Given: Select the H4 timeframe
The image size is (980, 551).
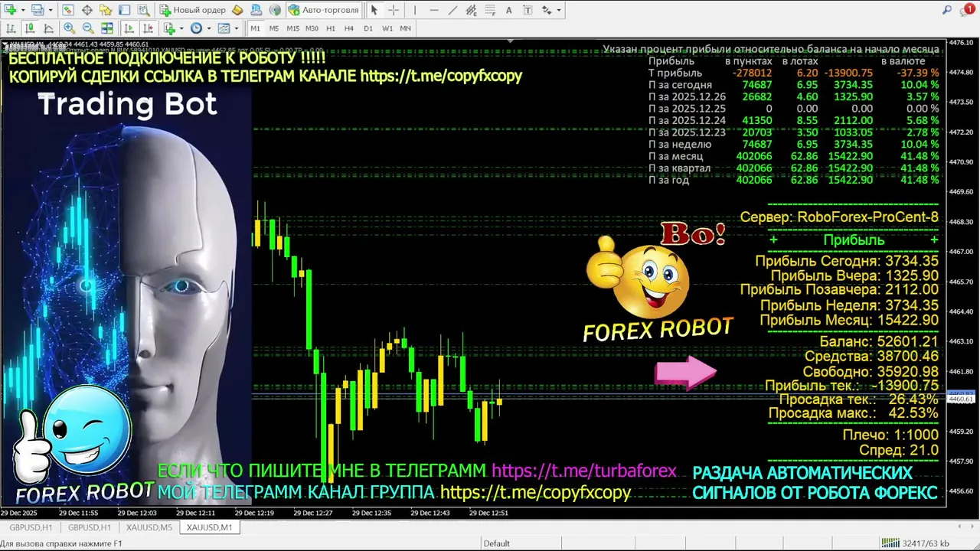Looking at the screenshot, I should pos(349,28).
